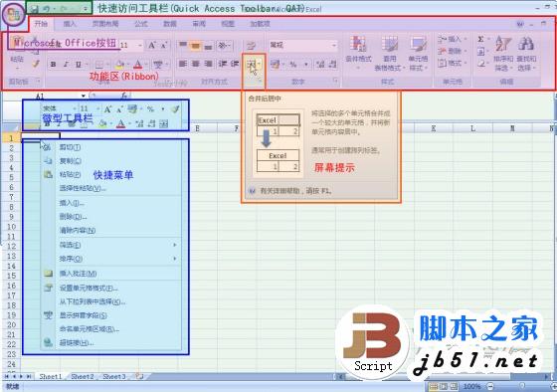
Task: Choose 超链接(H) in the context menu
Action: [x=110, y=342]
